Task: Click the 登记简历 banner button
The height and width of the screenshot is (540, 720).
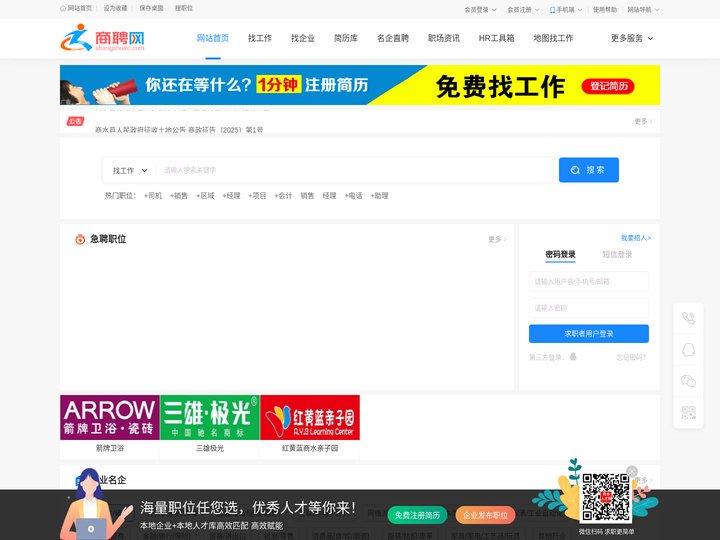Action: pyautogui.click(x=608, y=86)
